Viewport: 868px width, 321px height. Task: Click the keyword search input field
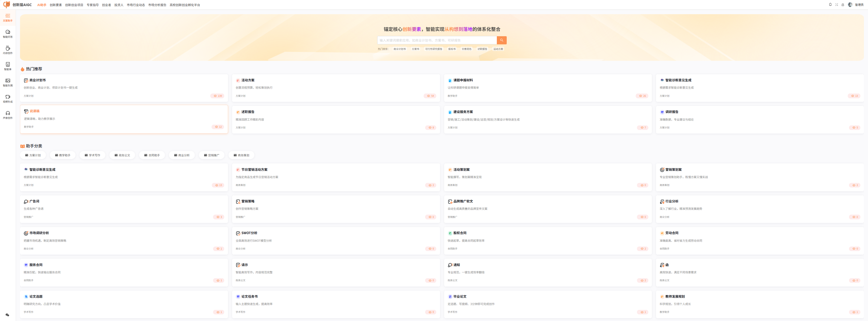coord(437,40)
